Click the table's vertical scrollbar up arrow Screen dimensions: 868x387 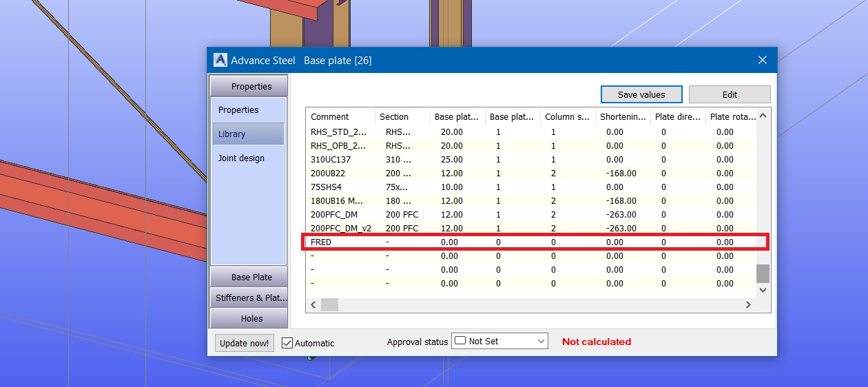pos(763,116)
